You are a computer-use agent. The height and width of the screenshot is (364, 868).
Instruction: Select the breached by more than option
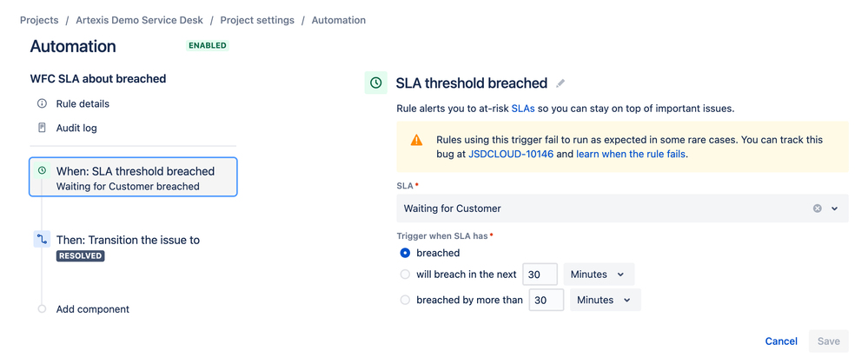[x=405, y=300]
